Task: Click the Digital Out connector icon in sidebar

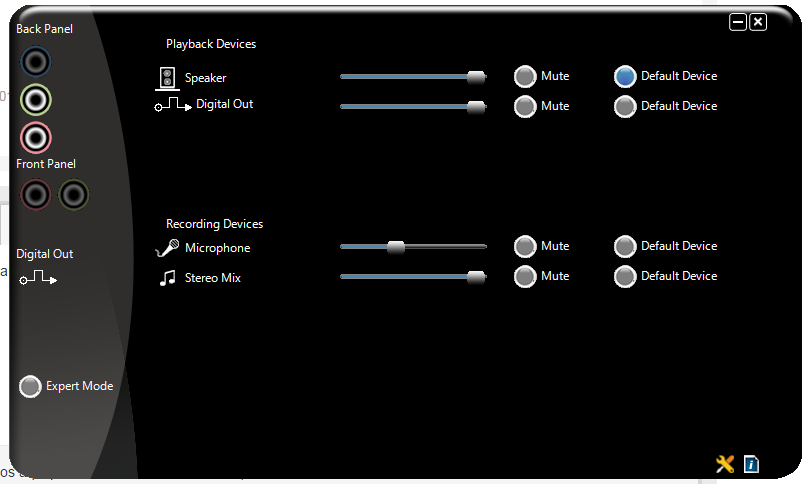Action: coord(38,278)
